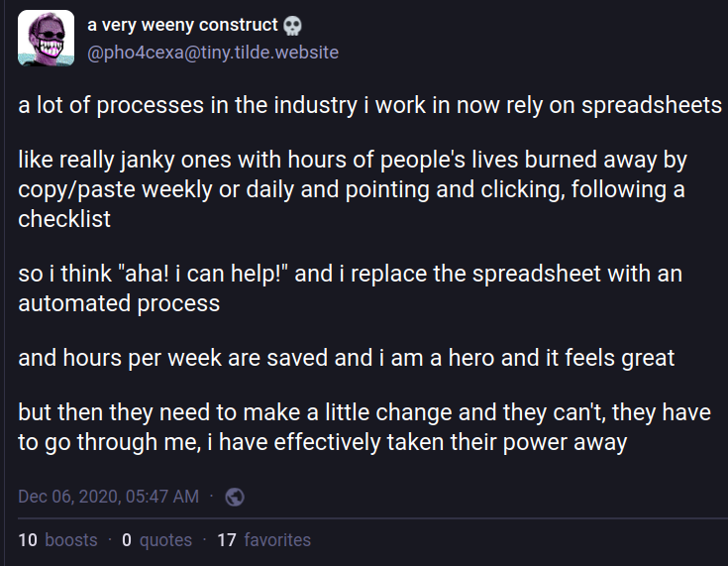Click the number 10 in the boosts counter
Screen dimensions: 728x566
tap(28, 540)
